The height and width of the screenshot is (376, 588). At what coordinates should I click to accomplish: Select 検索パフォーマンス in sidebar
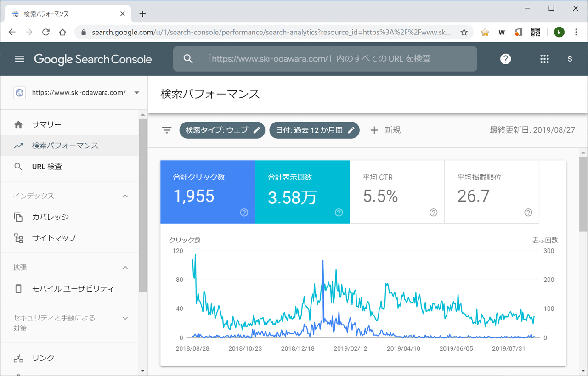[x=69, y=146]
